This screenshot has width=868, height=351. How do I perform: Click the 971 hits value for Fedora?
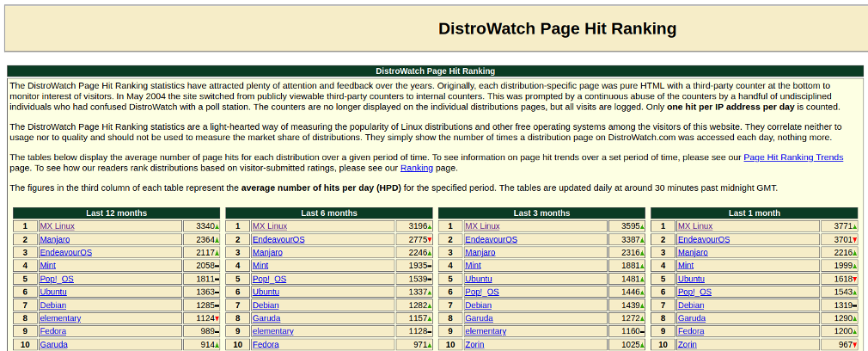pos(420,344)
